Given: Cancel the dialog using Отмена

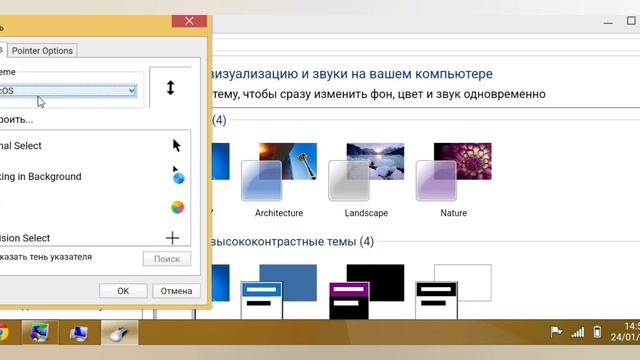Looking at the screenshot, I should [176, 291].
